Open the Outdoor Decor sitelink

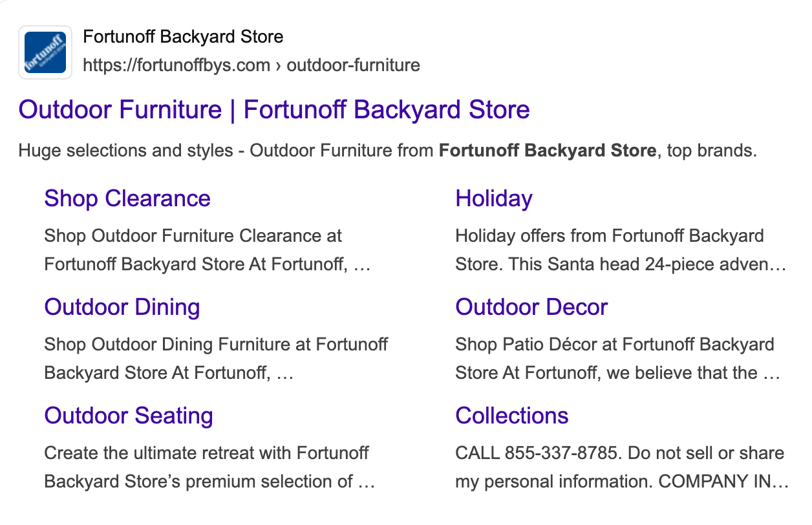pos(531,307)
